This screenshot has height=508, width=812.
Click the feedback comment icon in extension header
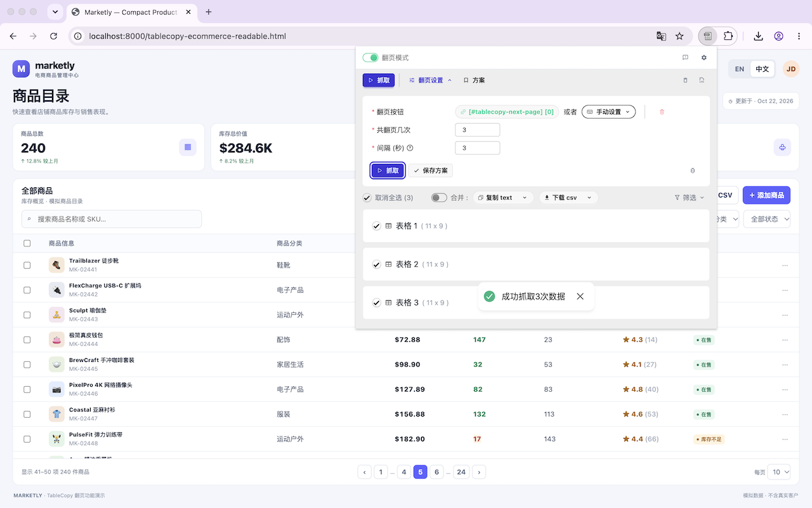click(685, 58)
